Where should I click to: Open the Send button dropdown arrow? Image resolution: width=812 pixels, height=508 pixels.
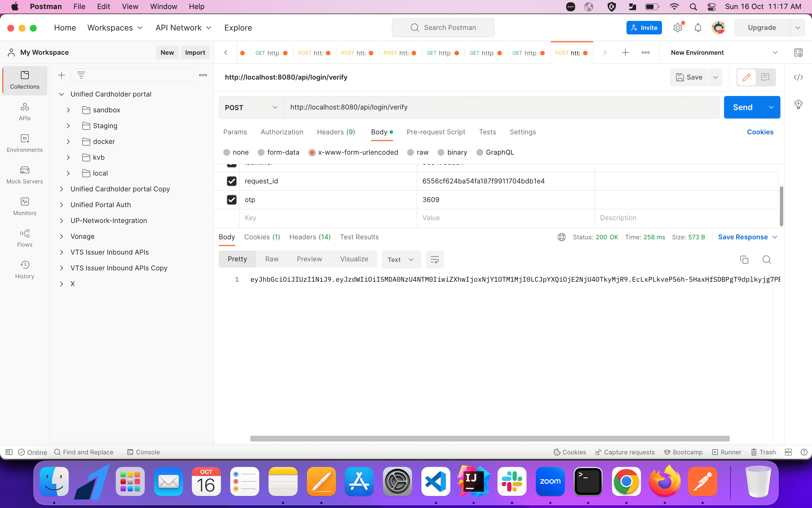click(771, 108)
